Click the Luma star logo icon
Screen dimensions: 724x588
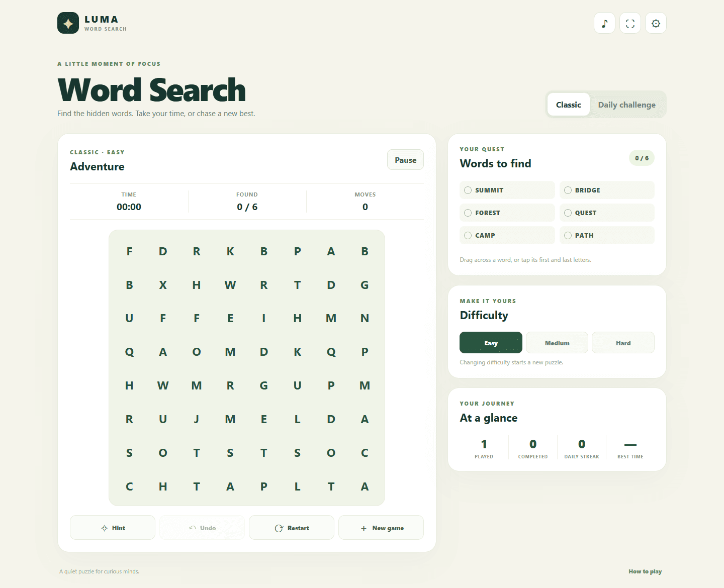(68, 23)
